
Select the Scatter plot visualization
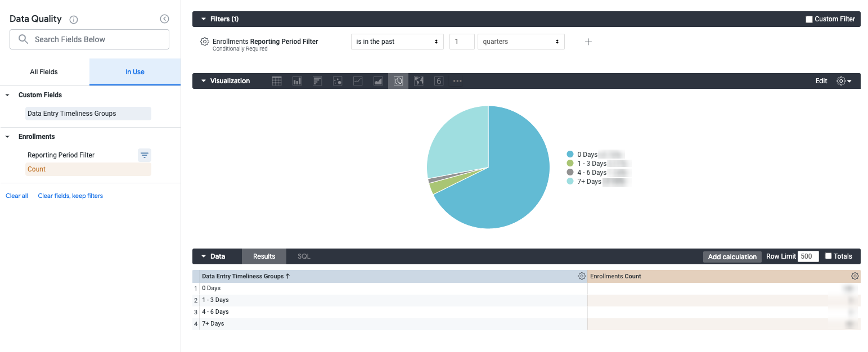coord(338,80)
